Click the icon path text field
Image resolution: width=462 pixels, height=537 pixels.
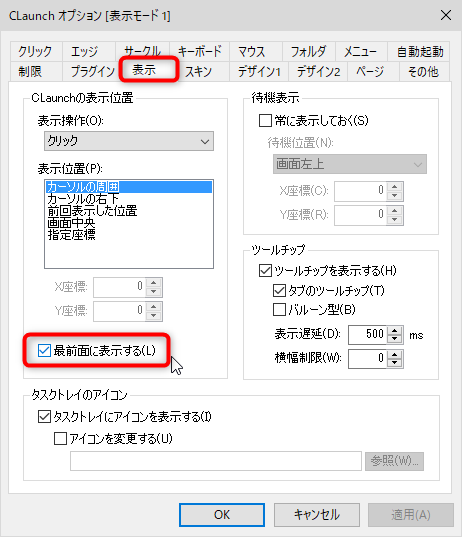click(x=216, y=461)
